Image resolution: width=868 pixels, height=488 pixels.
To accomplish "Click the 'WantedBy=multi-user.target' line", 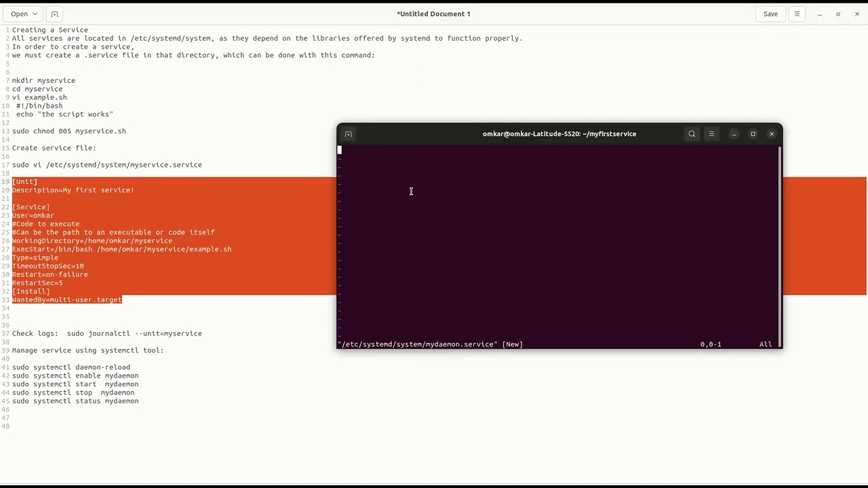I will 66,300.
